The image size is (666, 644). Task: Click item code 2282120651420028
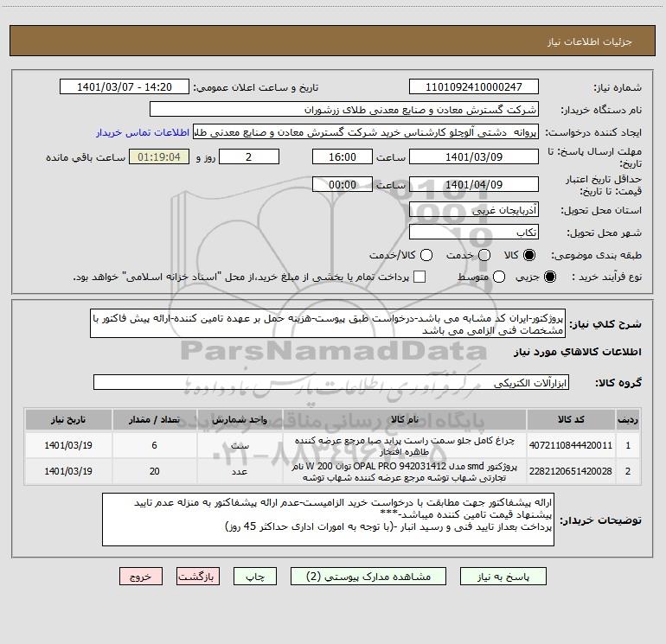(x=571, y=471)
